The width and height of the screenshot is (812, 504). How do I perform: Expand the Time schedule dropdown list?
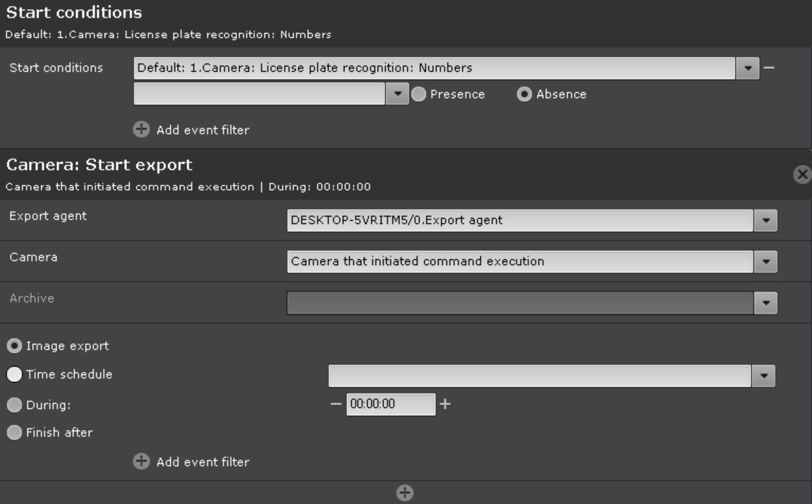point(763,376)
